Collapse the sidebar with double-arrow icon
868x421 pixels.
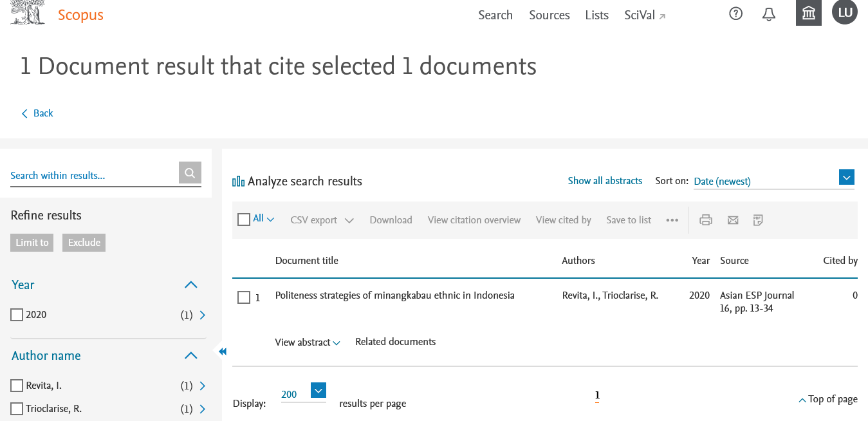(223, 351)
